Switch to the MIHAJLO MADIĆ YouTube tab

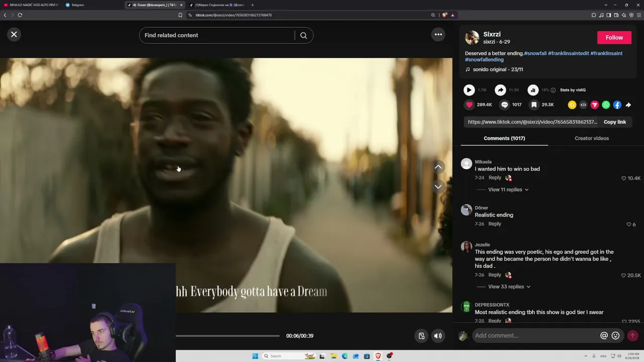pyautogui.click(x=31, y=5)
